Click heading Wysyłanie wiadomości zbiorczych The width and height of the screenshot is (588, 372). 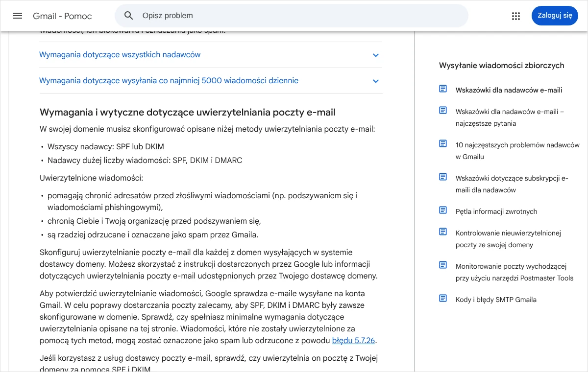coord(502,66)
